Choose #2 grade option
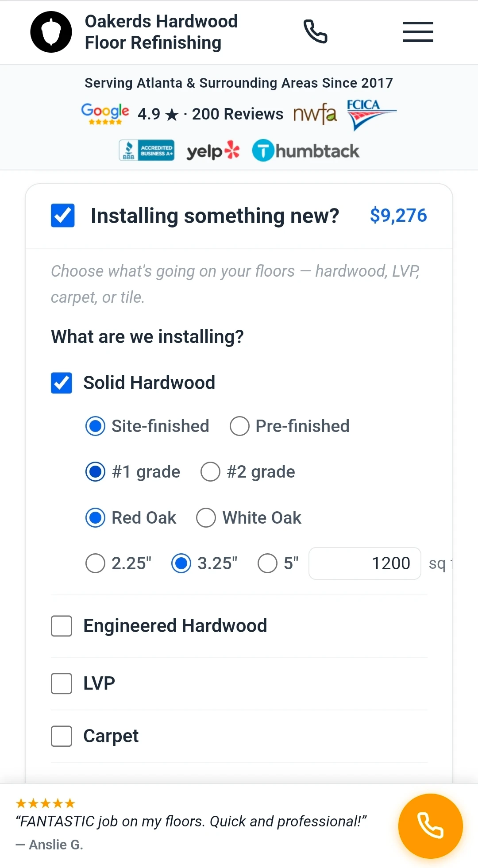This screenshot has width=478, height=868. tap(210, 472)
